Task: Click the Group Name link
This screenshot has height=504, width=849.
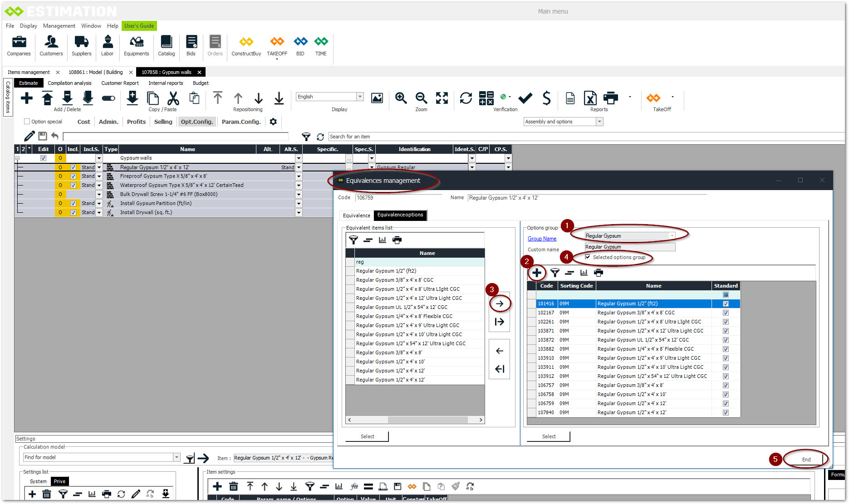Action: pyautogui.click(x=542, y=239)
